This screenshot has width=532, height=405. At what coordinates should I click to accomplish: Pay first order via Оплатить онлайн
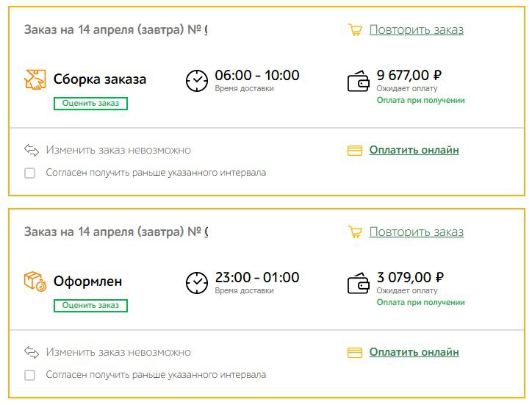pos(414,150)
